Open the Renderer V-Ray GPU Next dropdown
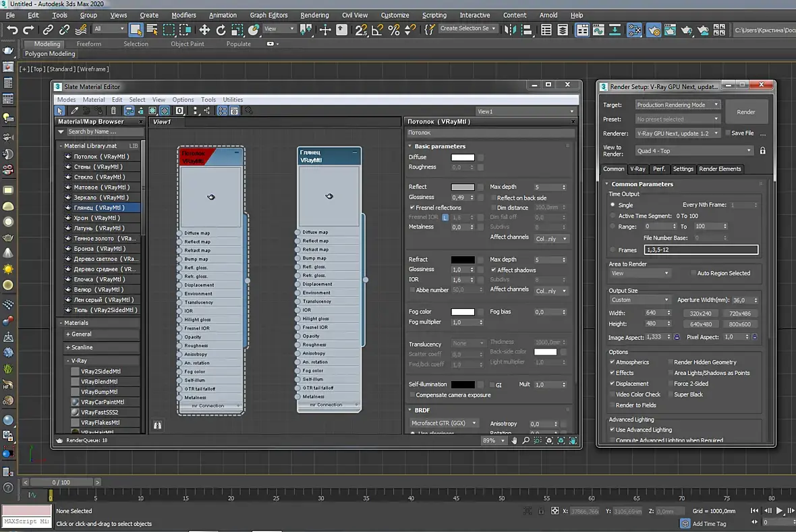The image size is (796, 532). coord(678,134)
